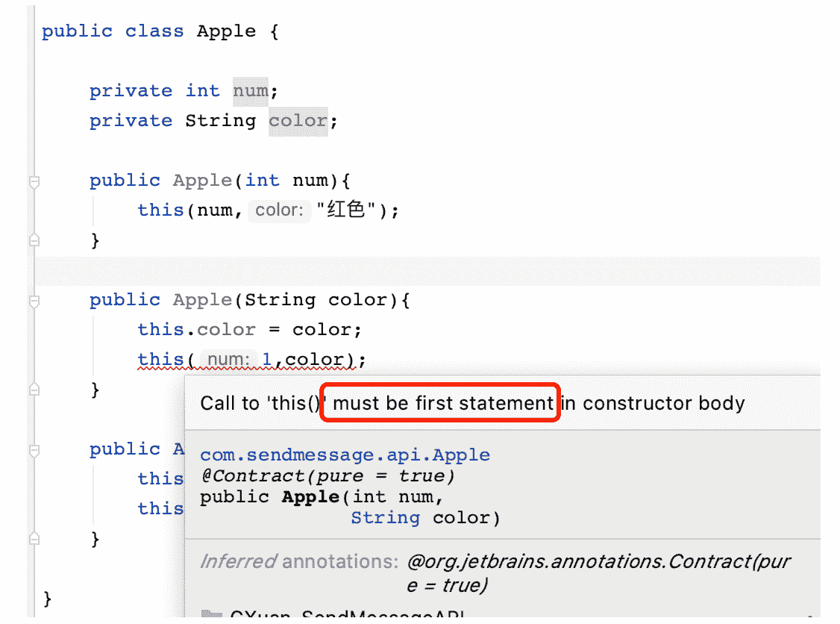Click the 'color:' inlay parameter hint
Screen dimensions: 840x624
pos(279,210)
